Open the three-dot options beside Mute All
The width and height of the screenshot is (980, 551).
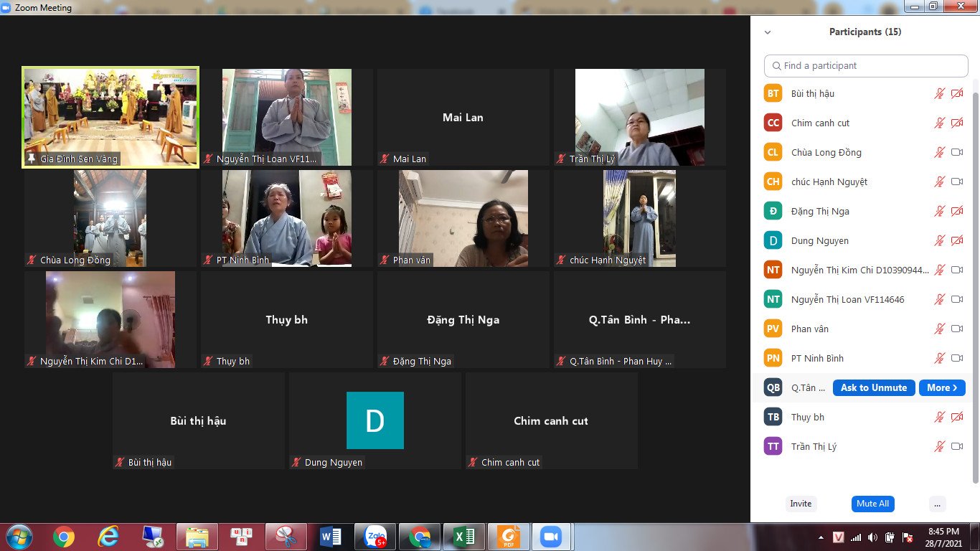tap(937, 504)
